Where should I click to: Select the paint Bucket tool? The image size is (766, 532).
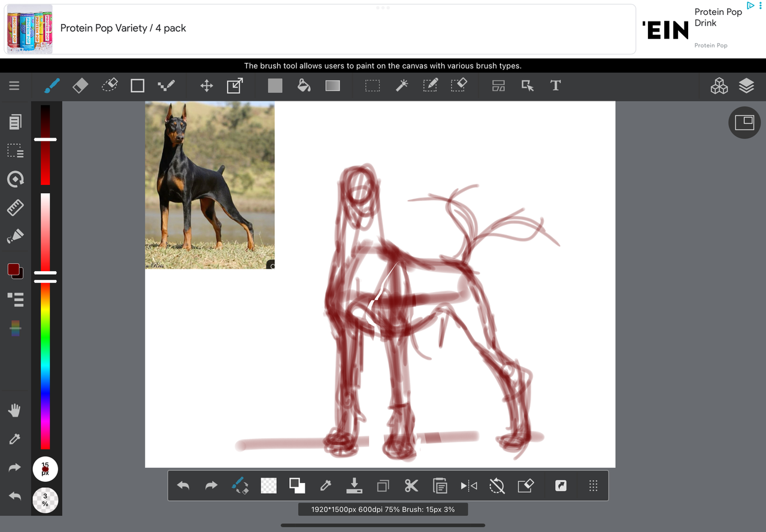[x=304, y=86]
